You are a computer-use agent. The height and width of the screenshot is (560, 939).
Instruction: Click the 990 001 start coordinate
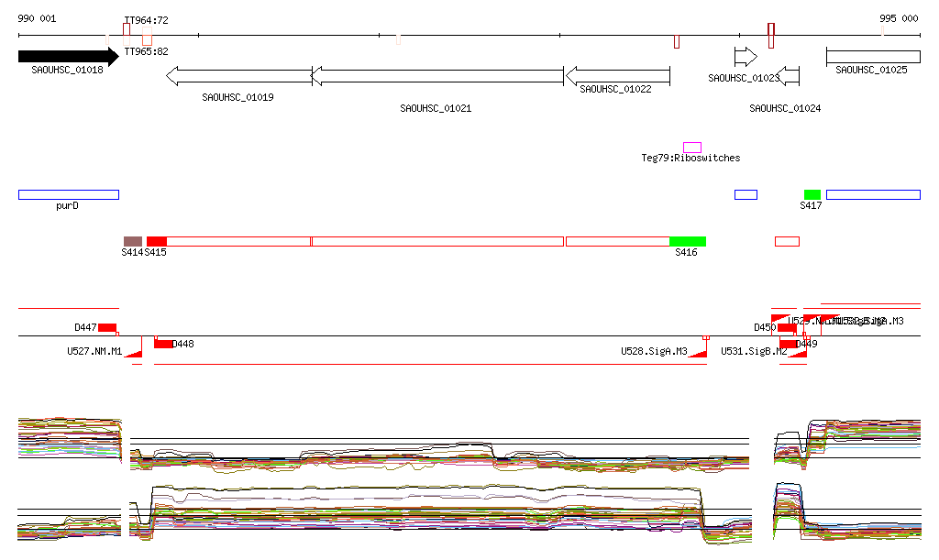(37, 18)
